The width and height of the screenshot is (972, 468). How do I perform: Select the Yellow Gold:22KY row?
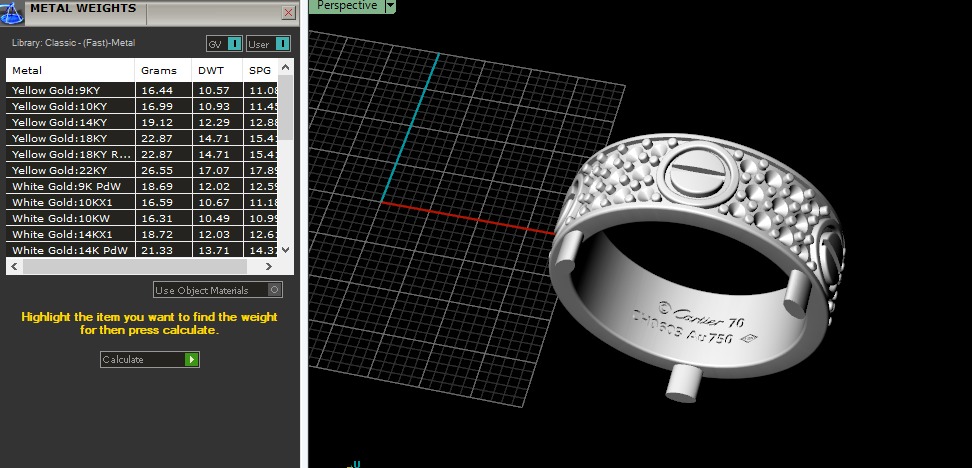pyautogui.click(x=143, y=170)
